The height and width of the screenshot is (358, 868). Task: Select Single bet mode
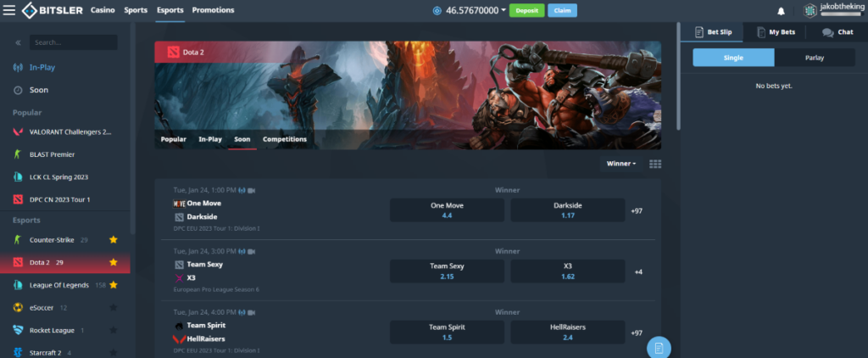[733, 58]
